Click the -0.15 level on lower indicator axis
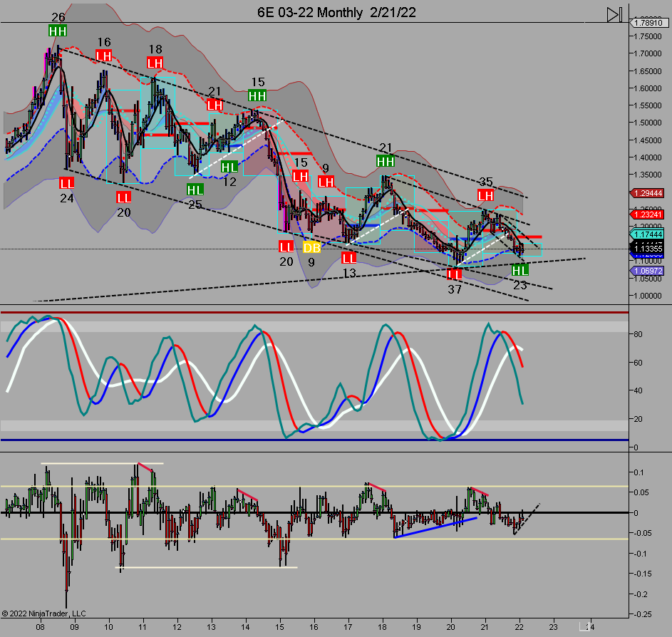 (643, 574)
